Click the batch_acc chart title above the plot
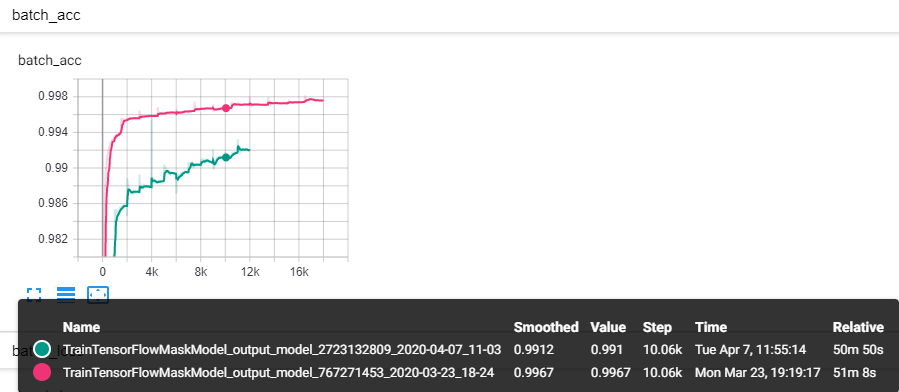The width and height of the screenshot is (899, 392). coord(50,60)
